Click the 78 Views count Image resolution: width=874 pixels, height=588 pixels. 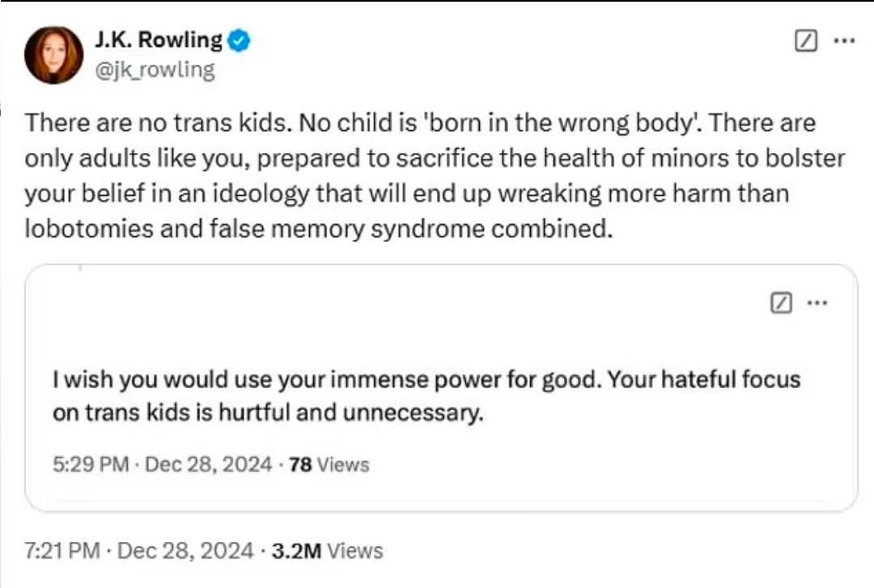point(329,465)
